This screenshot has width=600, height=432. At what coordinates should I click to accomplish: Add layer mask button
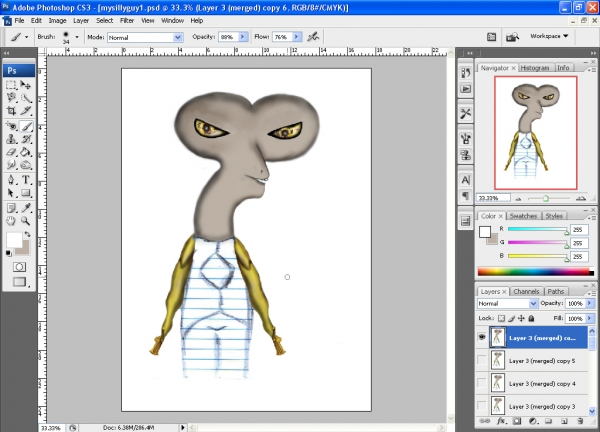517,421
